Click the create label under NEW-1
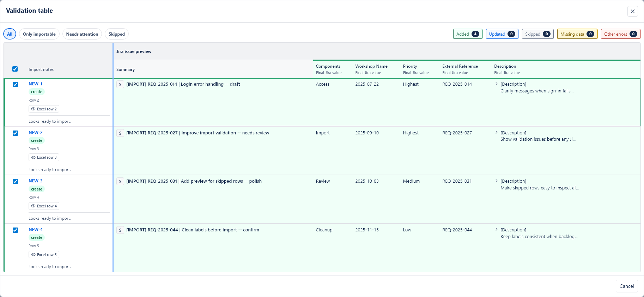Viewport: 644px width, 297px height. pyautogui.click(x=37, y=92)
